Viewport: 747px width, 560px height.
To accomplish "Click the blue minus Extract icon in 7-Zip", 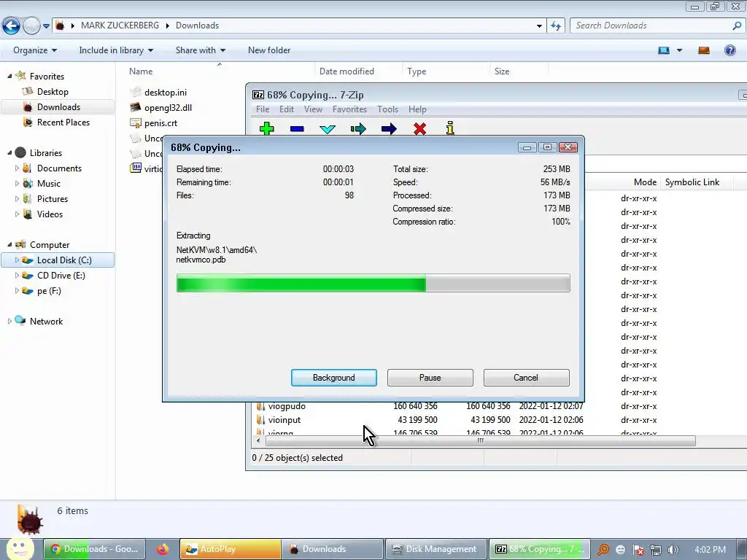I will (297, 128).
